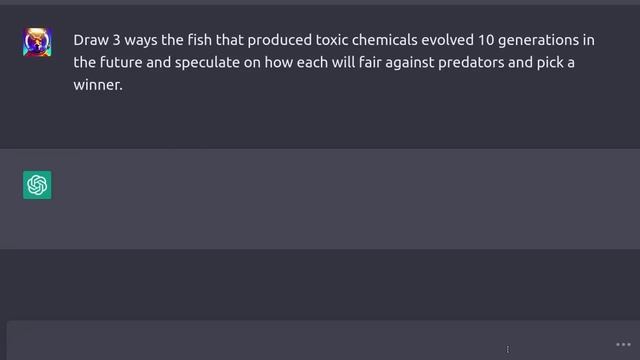The width and height of the screenshot is (640, 360).
Task: Click the number "3" in the prompt
Action: (x=116, y=40)
